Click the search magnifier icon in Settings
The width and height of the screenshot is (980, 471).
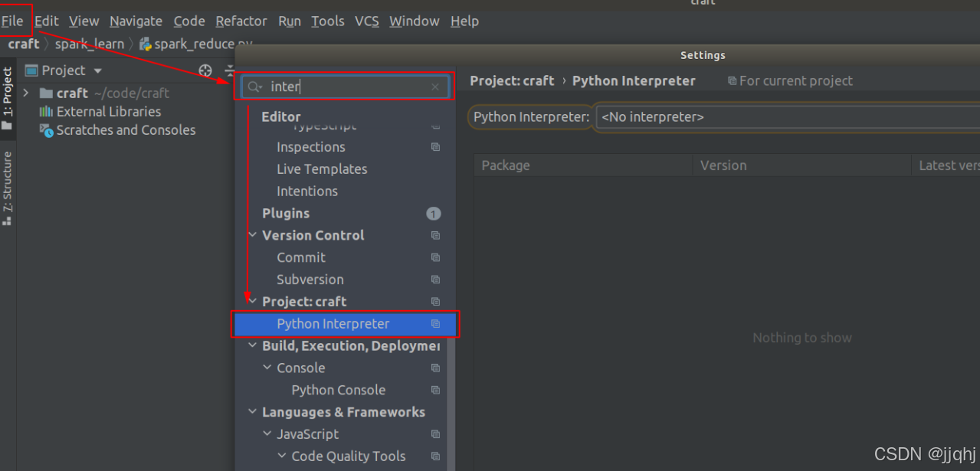tap(255, 87)
